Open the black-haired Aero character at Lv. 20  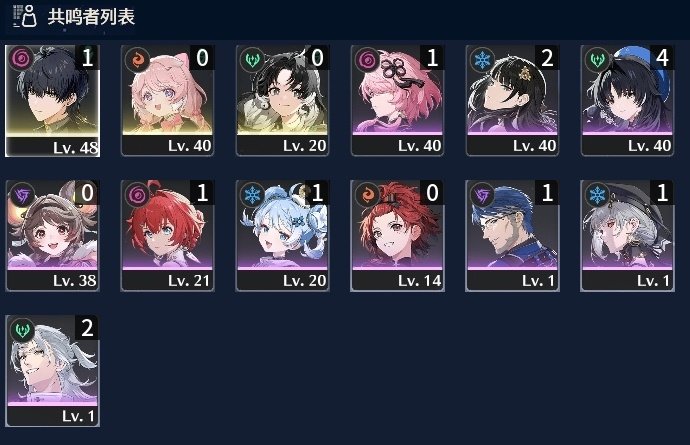pyautogui.click(x=283, y=101)
